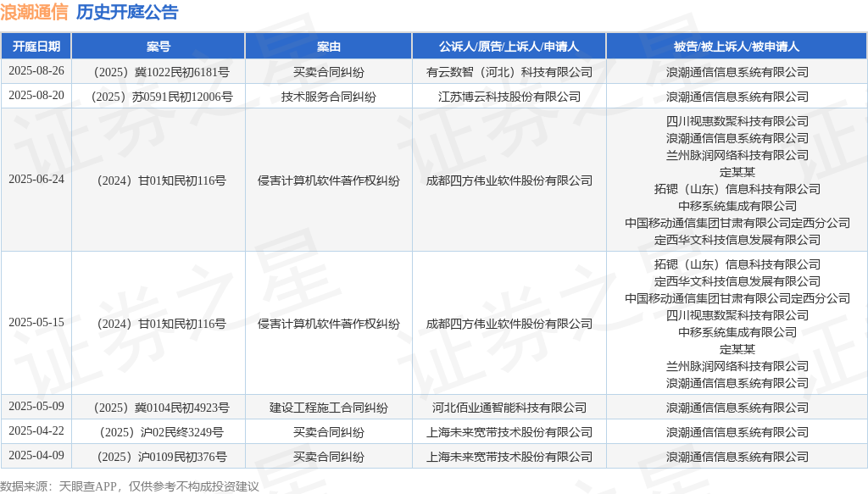Select plaintiff 江苏博云科技股份有限公司
Screen dimensions: 868x494
tap(509, 97)
